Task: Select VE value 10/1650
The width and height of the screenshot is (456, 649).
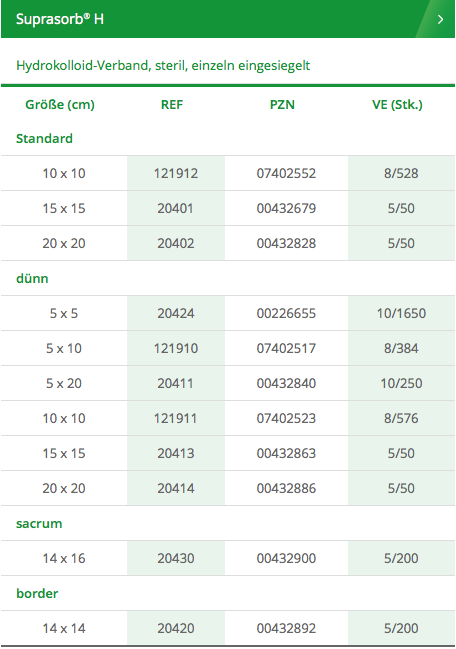Action: [x=401, y=313]
